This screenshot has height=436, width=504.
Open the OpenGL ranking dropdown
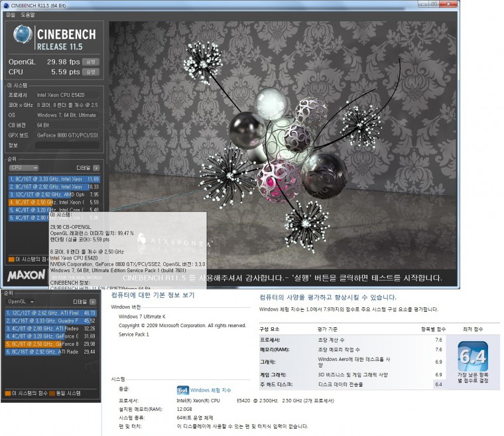click(21, 302)
